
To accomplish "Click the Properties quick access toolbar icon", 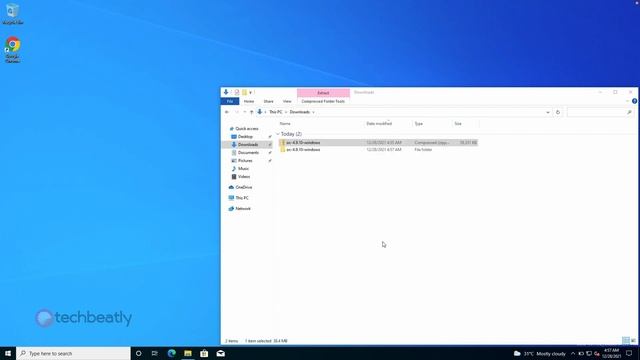I will point(237,92).
